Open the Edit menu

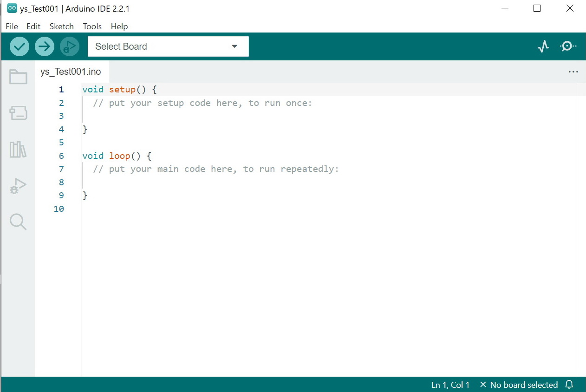[33, 26]
